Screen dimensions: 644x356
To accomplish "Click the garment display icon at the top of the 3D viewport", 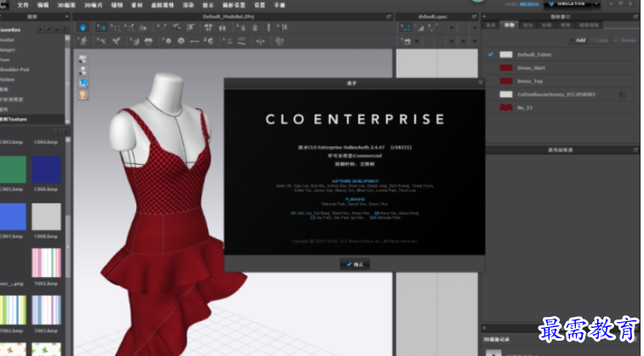I will click(x=83, y=59).
